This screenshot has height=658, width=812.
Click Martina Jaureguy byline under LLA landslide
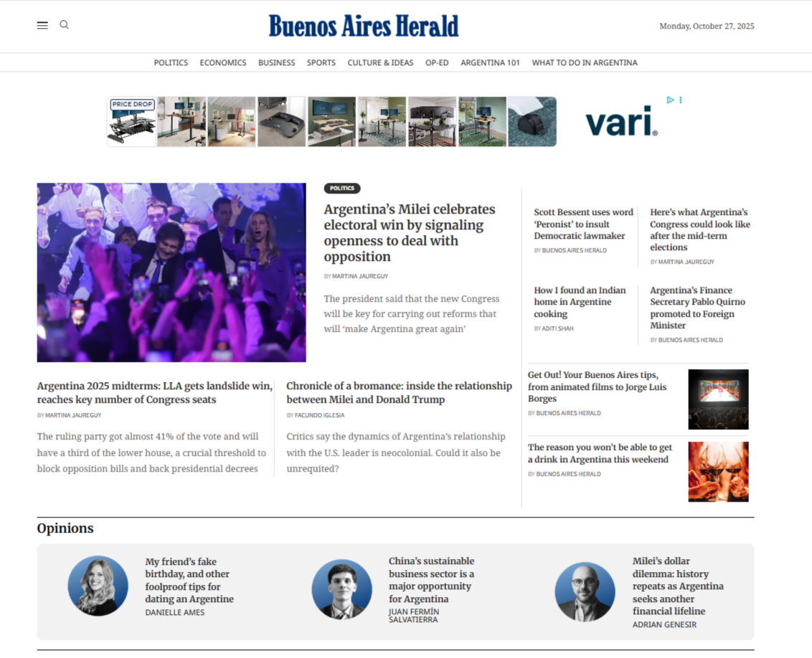click(x=73, y=416)
